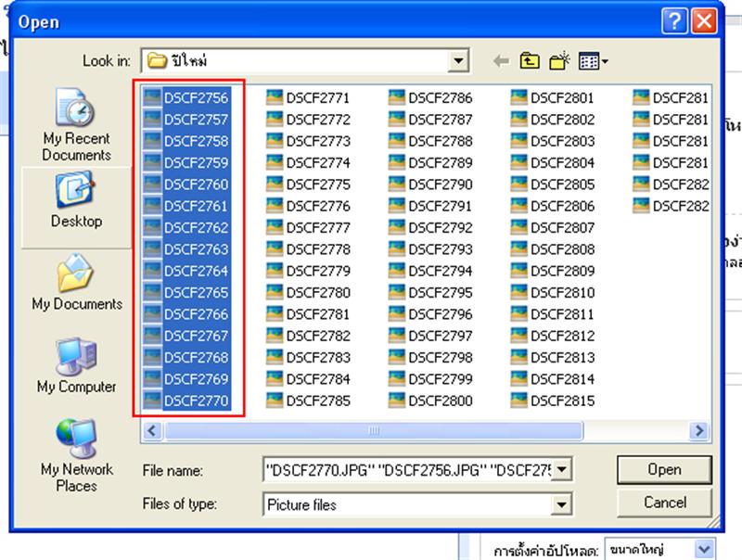The width and height of the screenshot is (742, 560).
Task: Open My Network Places
Action: coord(77,454)
